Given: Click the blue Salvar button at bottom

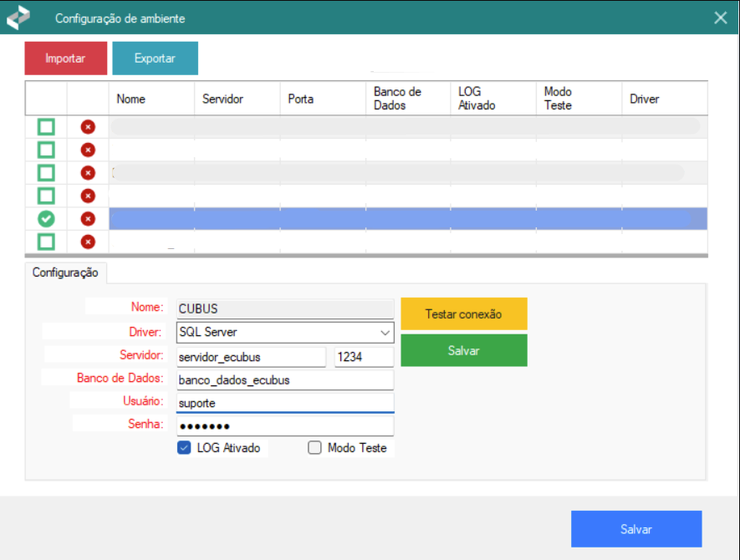Looking at the screenshot, I should 635,529.
